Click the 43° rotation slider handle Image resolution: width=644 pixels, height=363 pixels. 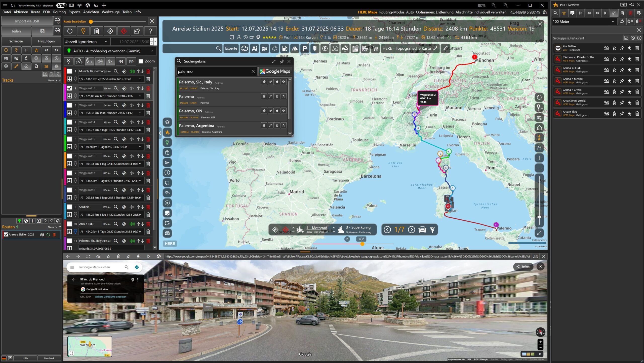click(362, 244)
